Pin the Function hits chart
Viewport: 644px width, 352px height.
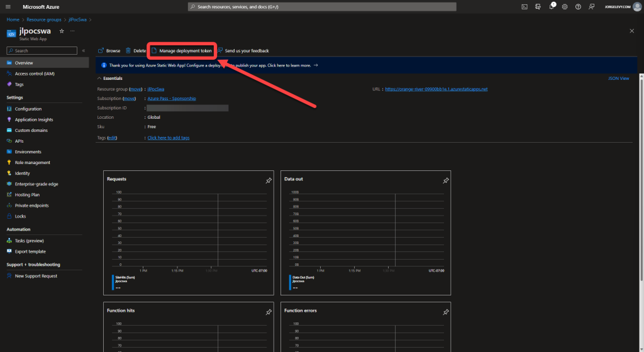coord(269,312)
